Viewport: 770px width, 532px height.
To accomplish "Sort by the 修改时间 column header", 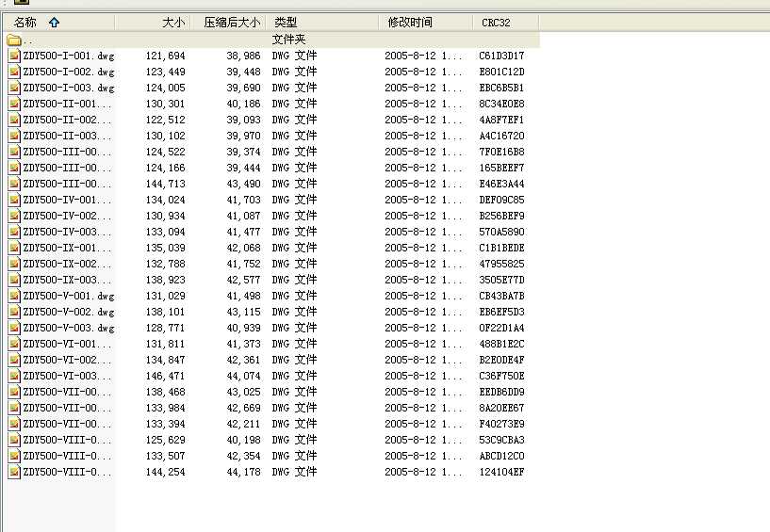I will 426,23.
